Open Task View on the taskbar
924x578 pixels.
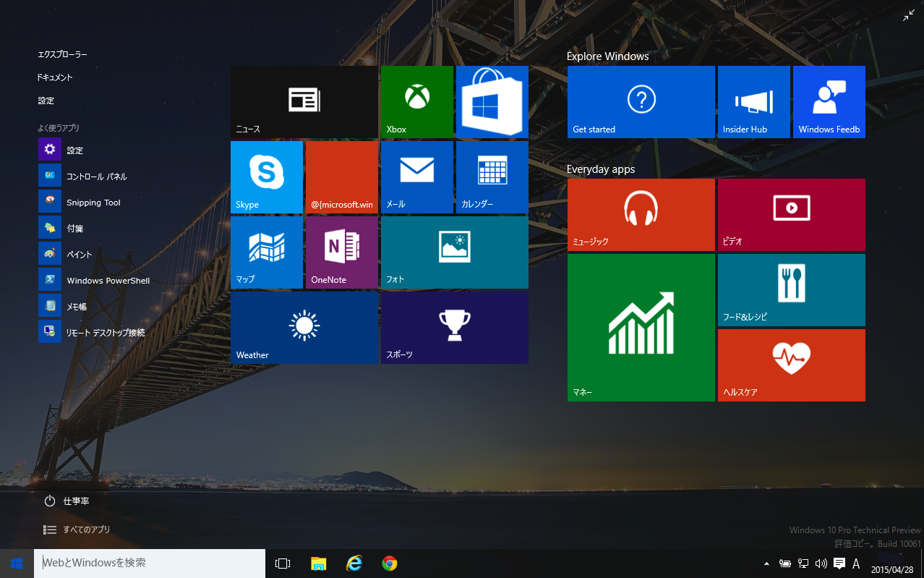tap(282, 563)
